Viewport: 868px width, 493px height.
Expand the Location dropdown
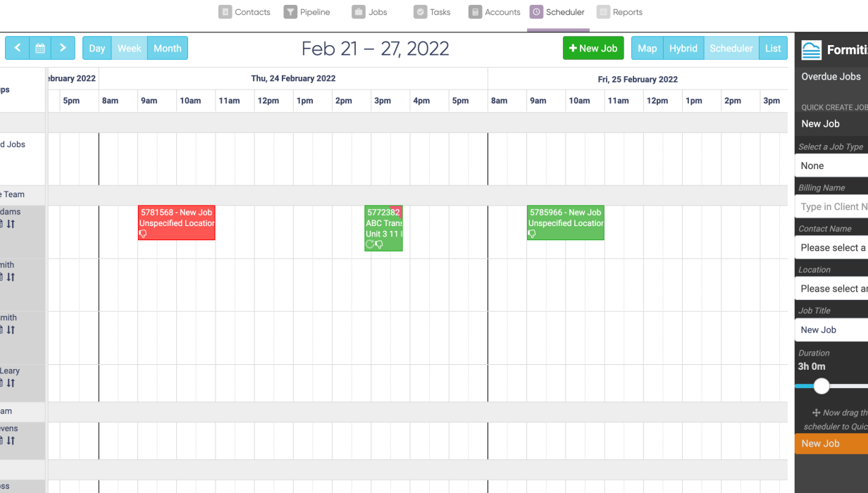tap(831, 288)
